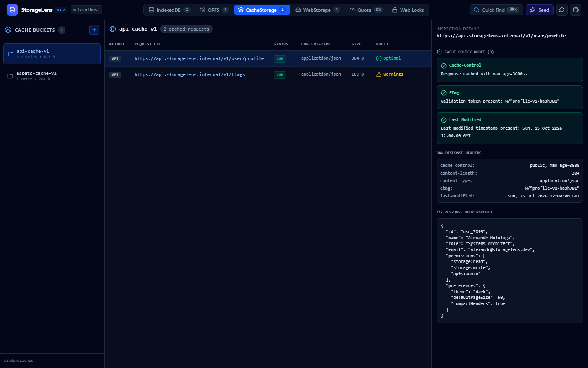Image resolution: width=588 pixels, height=368 pixels.
Task: Click the Content-Type column header
Action: click(x=316, y=44)
